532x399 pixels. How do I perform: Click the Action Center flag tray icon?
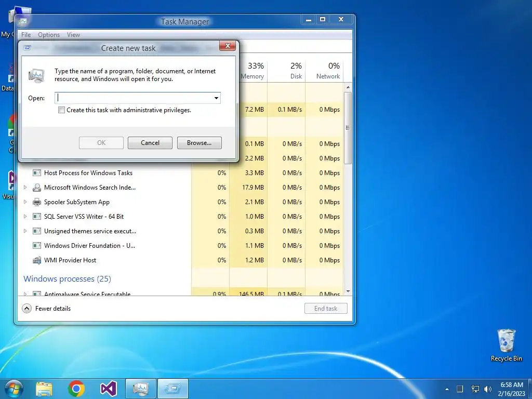[x=460, y=389]
